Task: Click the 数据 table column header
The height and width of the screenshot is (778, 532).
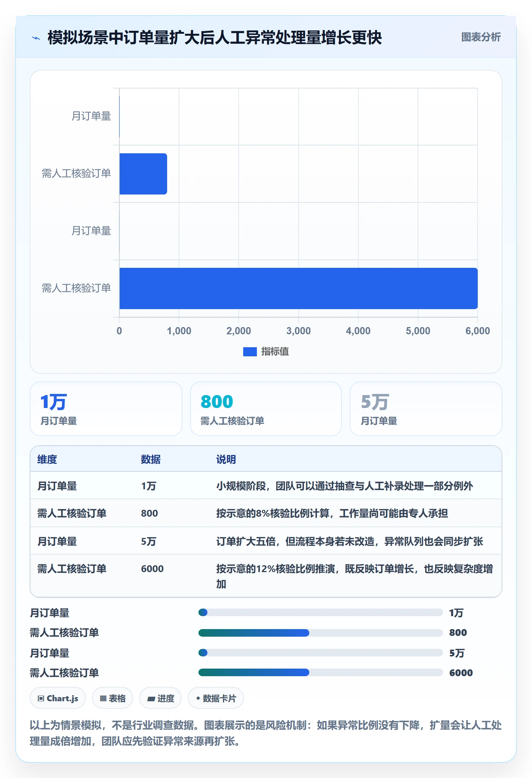Action: pyautogui.click(x=150, y=459)
